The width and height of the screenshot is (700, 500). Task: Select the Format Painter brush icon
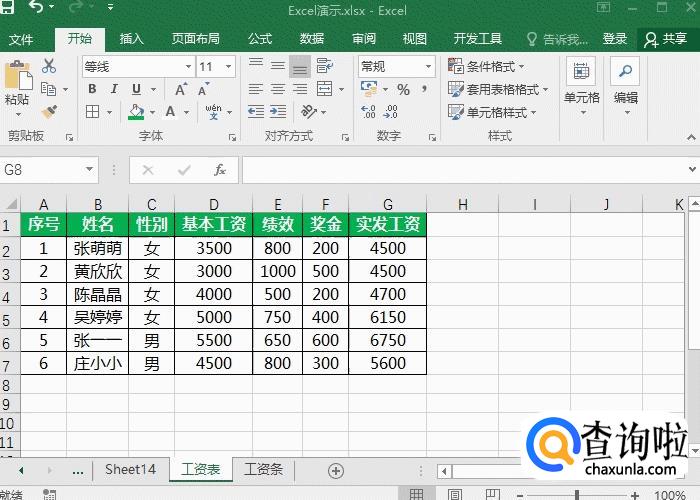48,111
